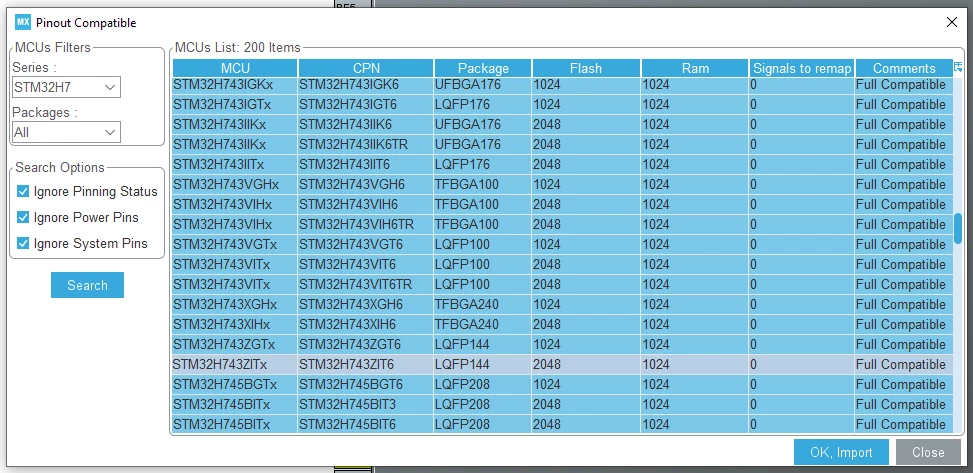Select row with CPN STM32H743XGH6
This screenshot has width=973, height=473.
pos(562,304)
